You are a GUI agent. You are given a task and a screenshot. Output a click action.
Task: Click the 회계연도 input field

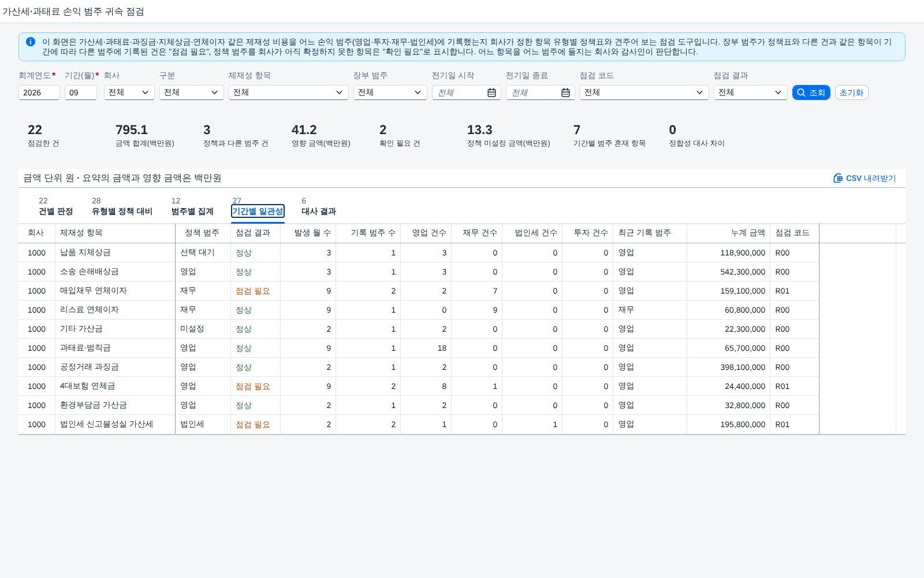coord(39,92)
